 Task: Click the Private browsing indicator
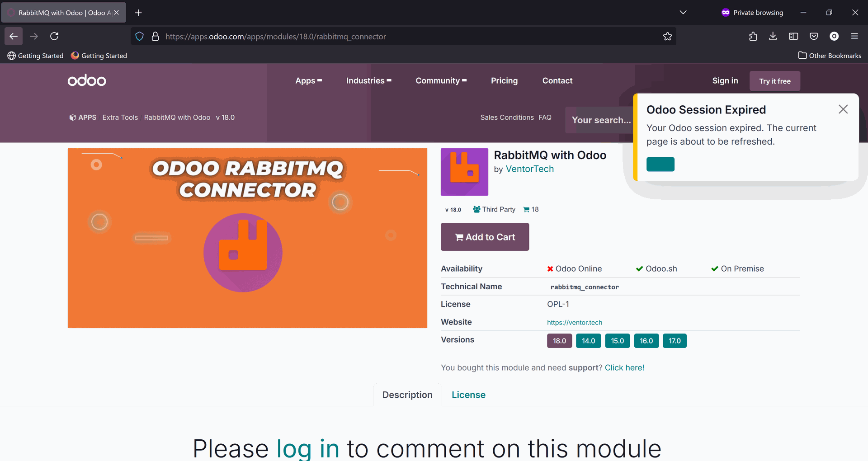point(752,13)
